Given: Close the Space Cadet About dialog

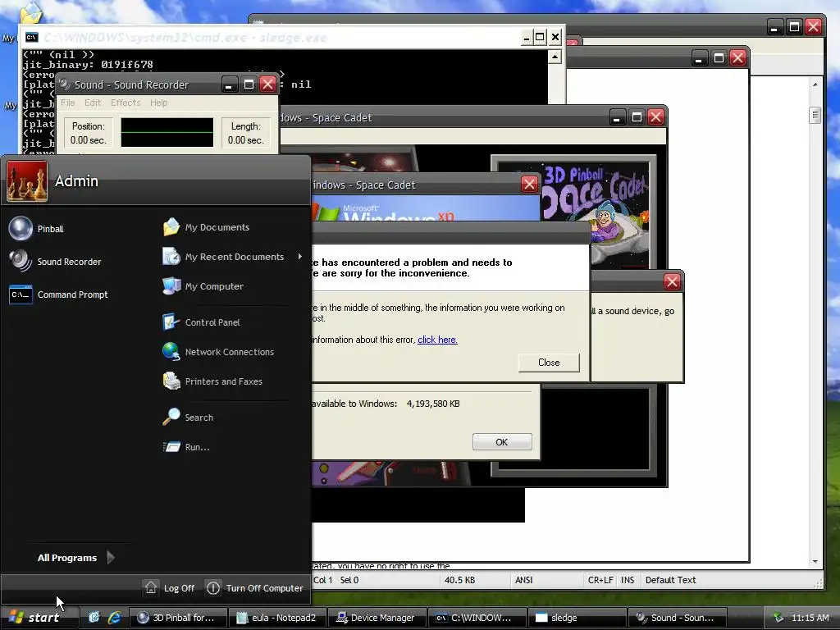Looking at the screenshot, I should point(529,185).
